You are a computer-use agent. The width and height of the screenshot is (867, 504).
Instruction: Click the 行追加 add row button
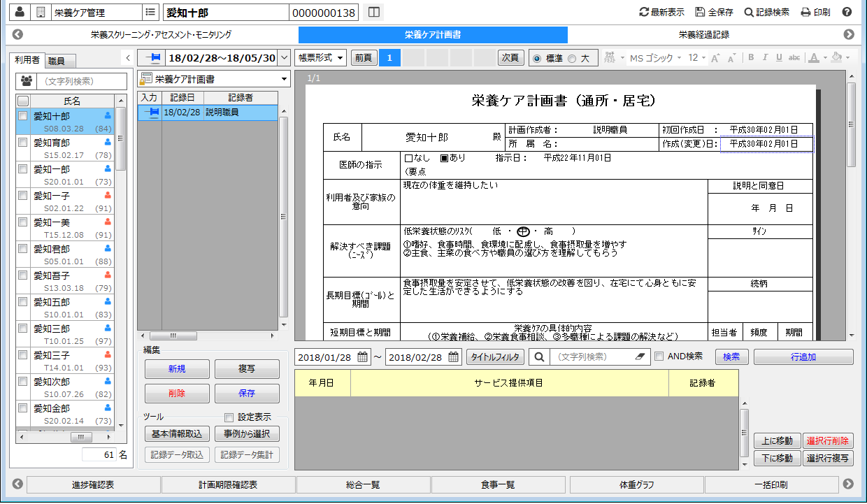[803, 357]
